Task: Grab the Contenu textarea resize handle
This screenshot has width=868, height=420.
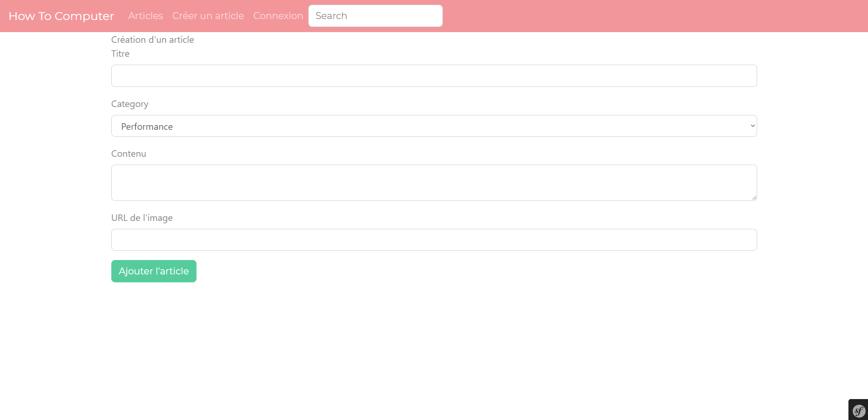Action: [x=754, y=198]
